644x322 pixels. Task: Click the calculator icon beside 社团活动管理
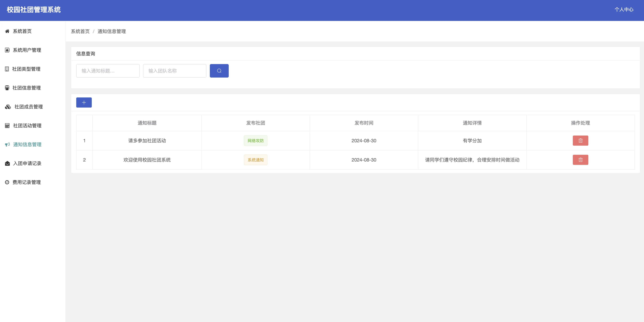[x=7, y=126]
